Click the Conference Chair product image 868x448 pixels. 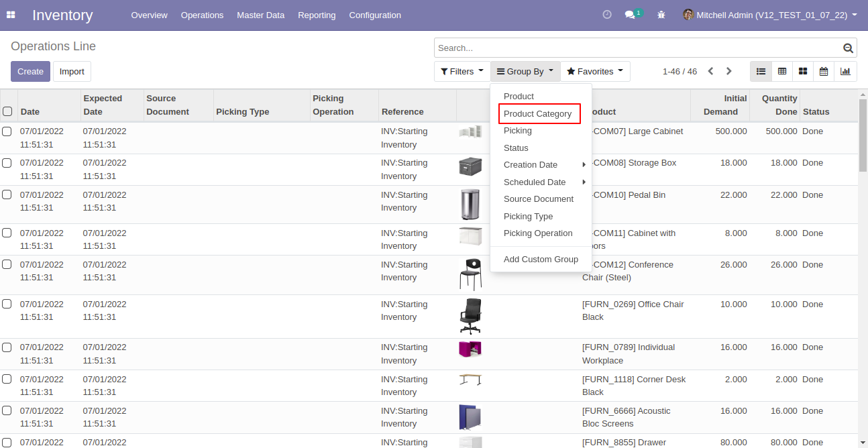coord(470,275)
